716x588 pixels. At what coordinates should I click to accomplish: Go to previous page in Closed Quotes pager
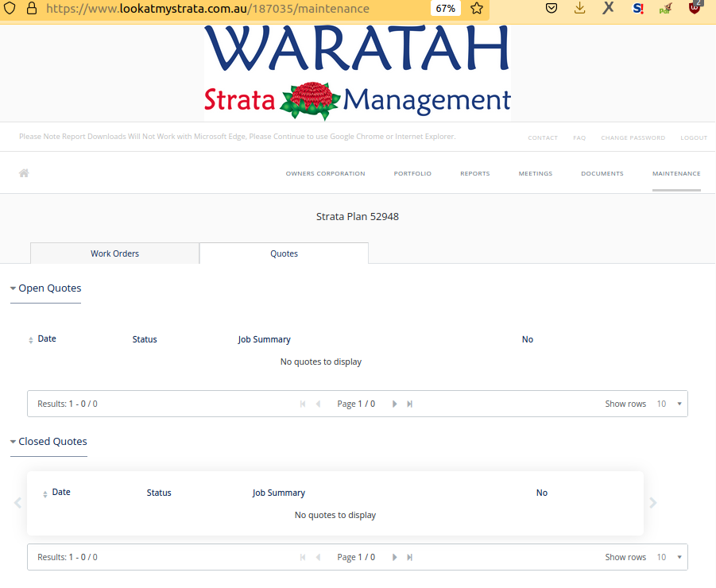pos(319,558)
